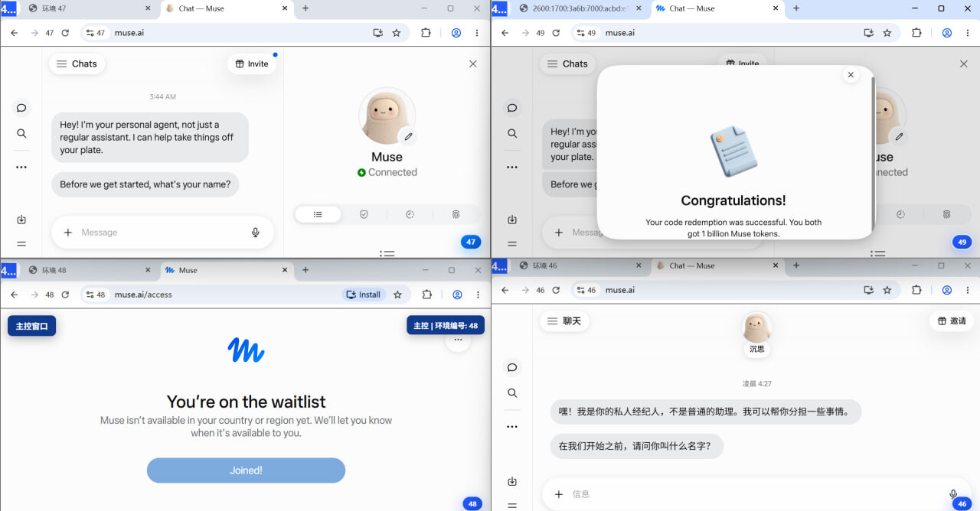Click the plus attach icon in window 46's message box
This screenshot has width=980, height=511.
[559, 494]
